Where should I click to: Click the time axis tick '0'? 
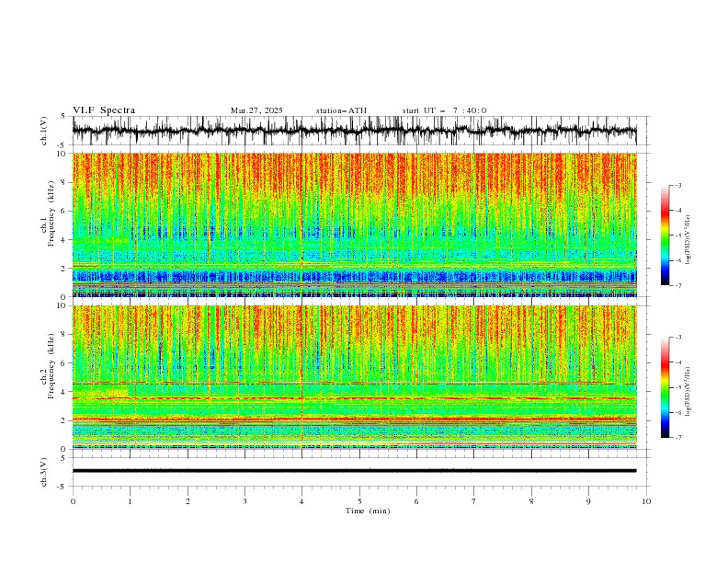click(x=73, y=501)
